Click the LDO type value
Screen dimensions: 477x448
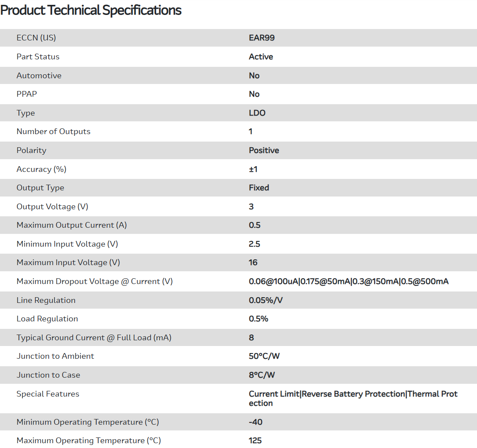pos(257,113)
